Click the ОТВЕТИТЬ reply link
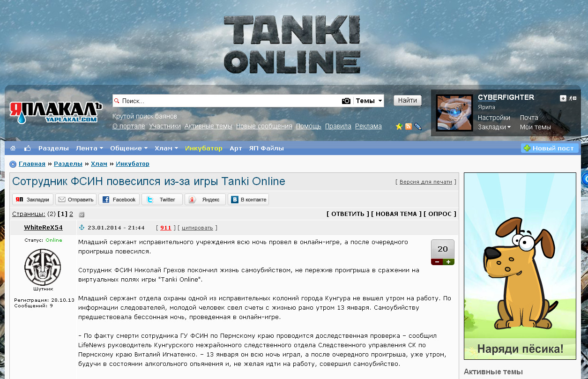The height and width of the screenshot is (379, 588). [x=348, y=214]
